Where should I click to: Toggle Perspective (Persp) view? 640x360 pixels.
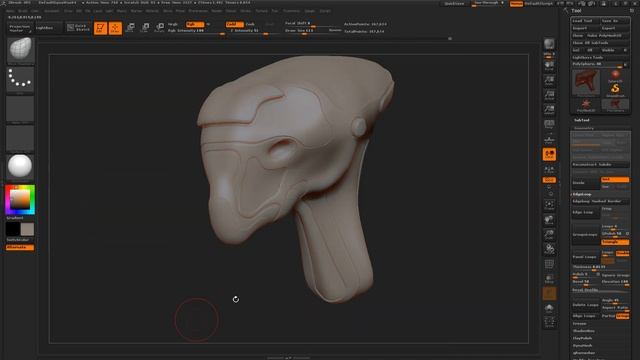[x=549, y=124]
